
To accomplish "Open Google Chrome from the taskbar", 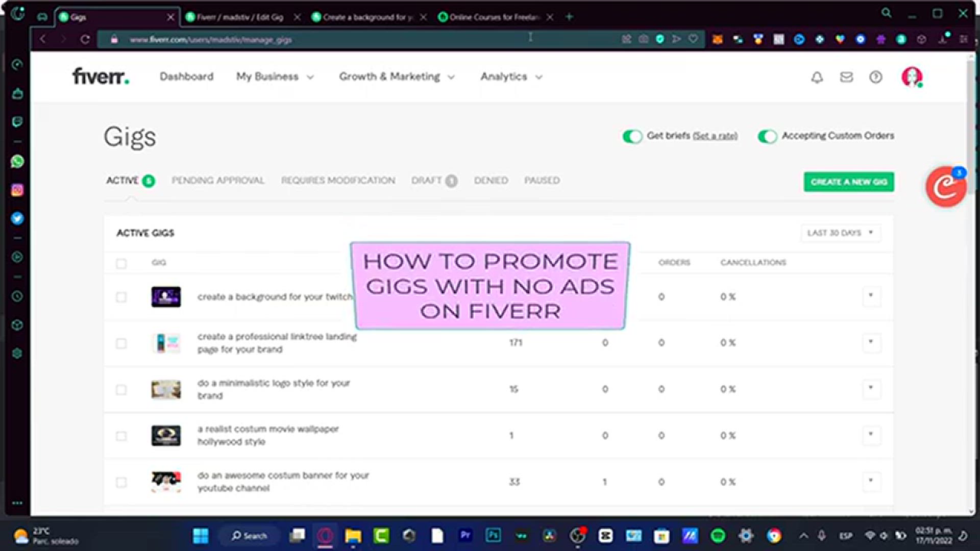I will (x=774, y=536).
